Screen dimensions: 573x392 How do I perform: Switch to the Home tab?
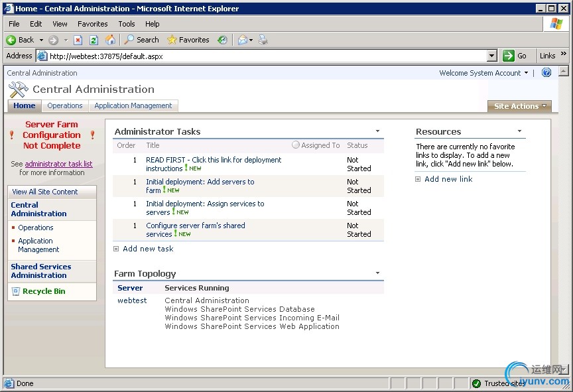[24, 105]
